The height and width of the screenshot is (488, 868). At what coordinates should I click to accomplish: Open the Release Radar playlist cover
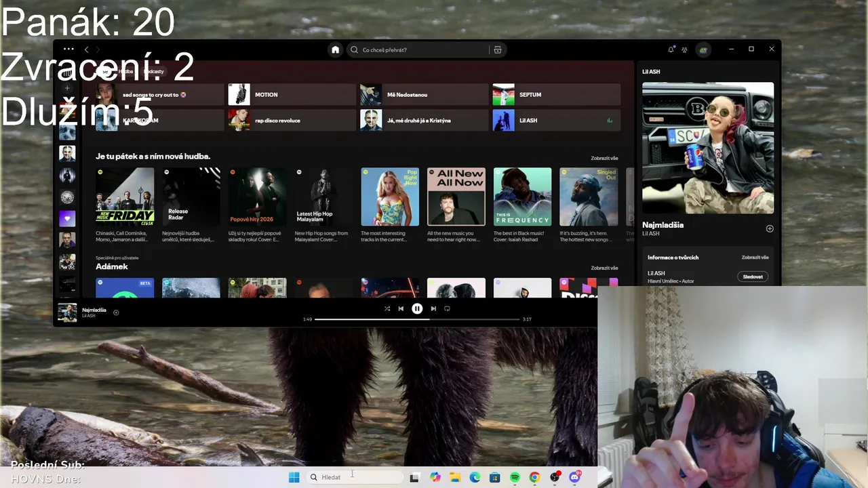pyautogui.click(x=191, y=197)
